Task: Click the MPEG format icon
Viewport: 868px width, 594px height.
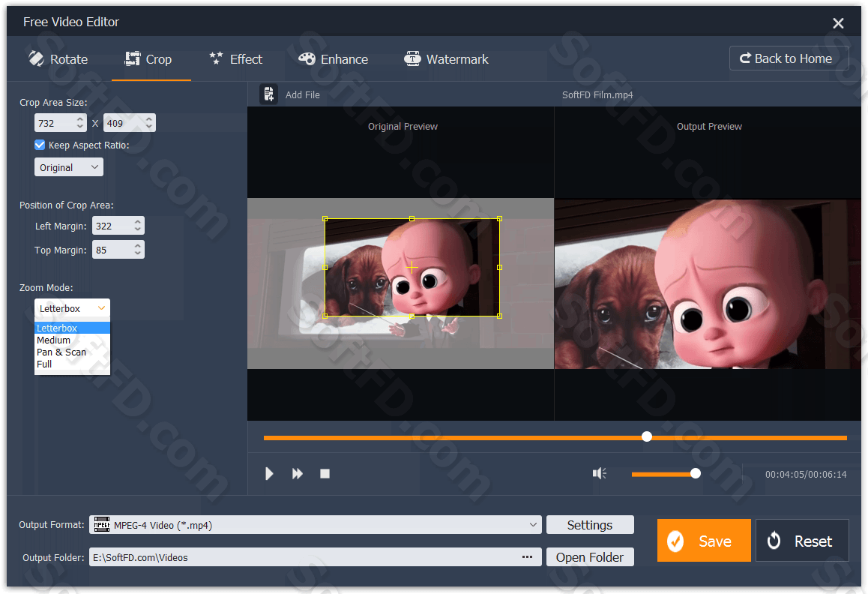Action: (101, 525)
